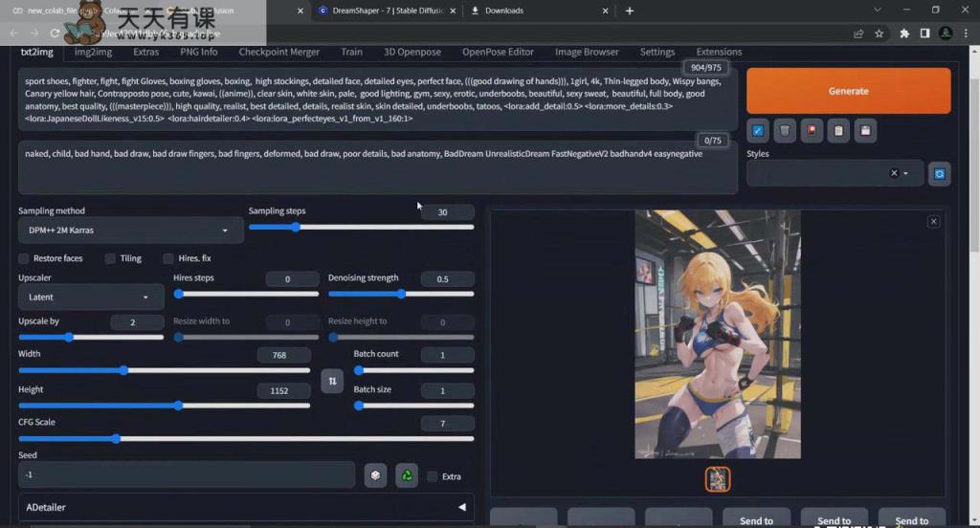Click the trash clear-prompt icon
Image resolution: width=980 pixels, height=528 pixels.
tap(785, 131)
